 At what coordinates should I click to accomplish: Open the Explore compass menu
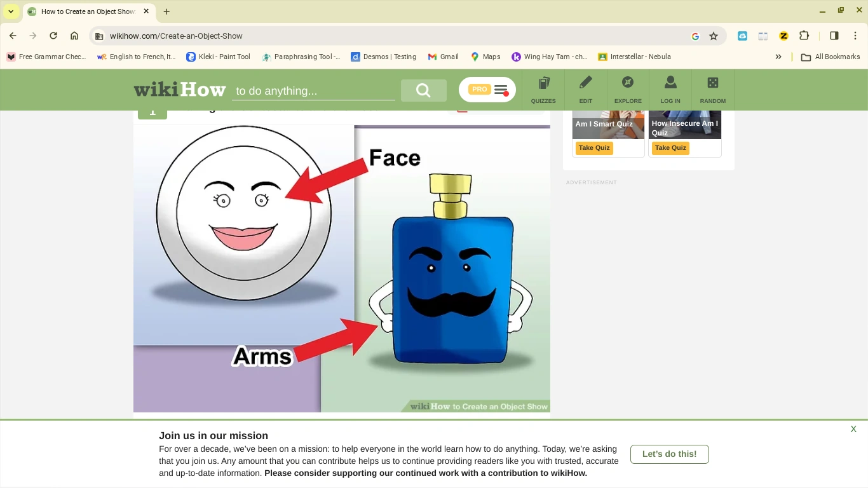[x=628, y=90]
